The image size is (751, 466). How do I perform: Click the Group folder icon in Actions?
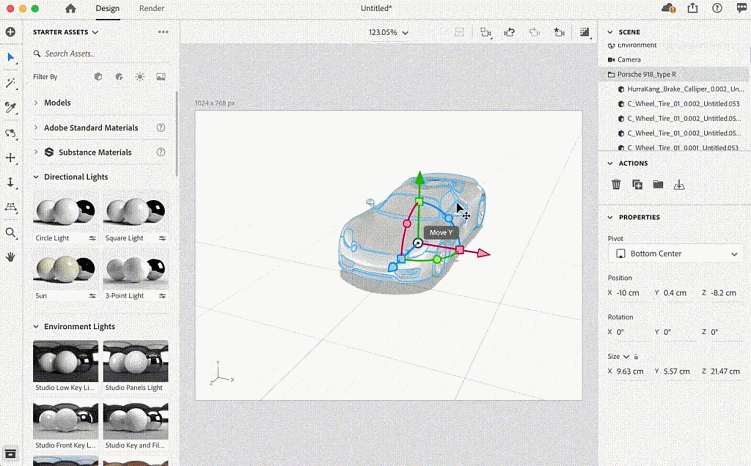(658, 184)
